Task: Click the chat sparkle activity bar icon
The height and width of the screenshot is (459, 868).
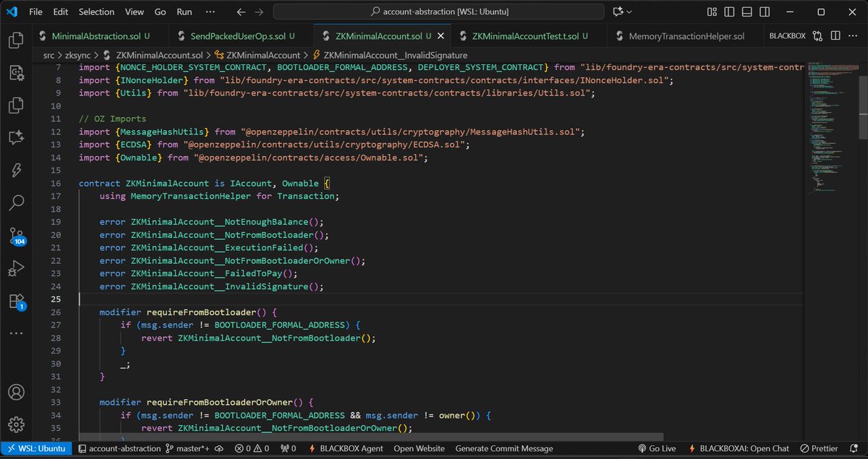Action: 16,137
